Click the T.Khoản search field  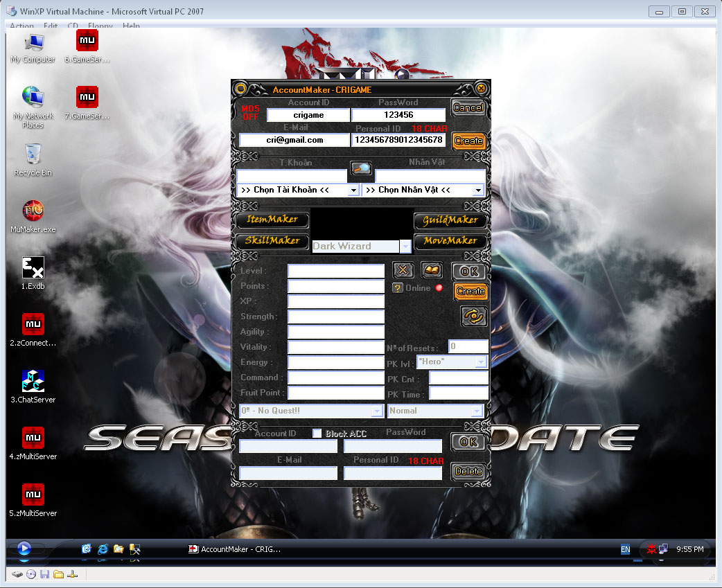292,176
